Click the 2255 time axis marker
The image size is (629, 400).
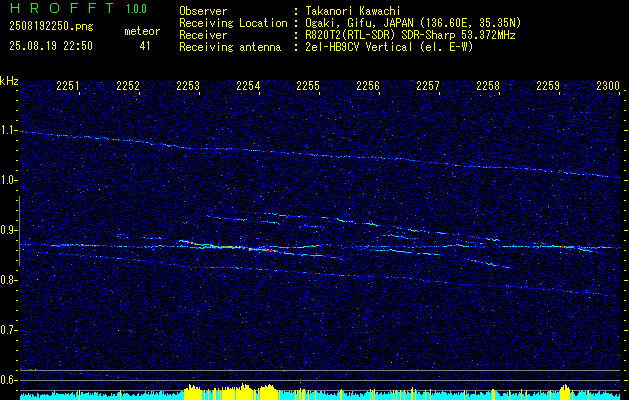(x=308, y=85)
